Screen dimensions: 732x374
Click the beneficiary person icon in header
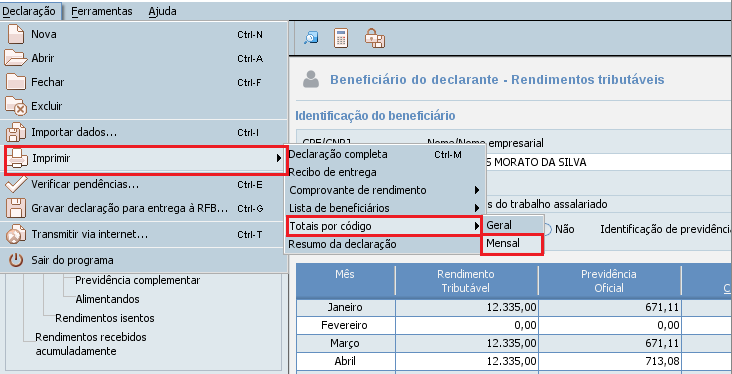[311, 79]
